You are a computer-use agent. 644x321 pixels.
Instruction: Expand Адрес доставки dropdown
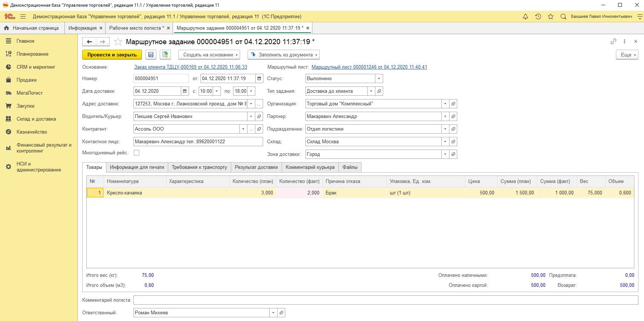(251, 104)
